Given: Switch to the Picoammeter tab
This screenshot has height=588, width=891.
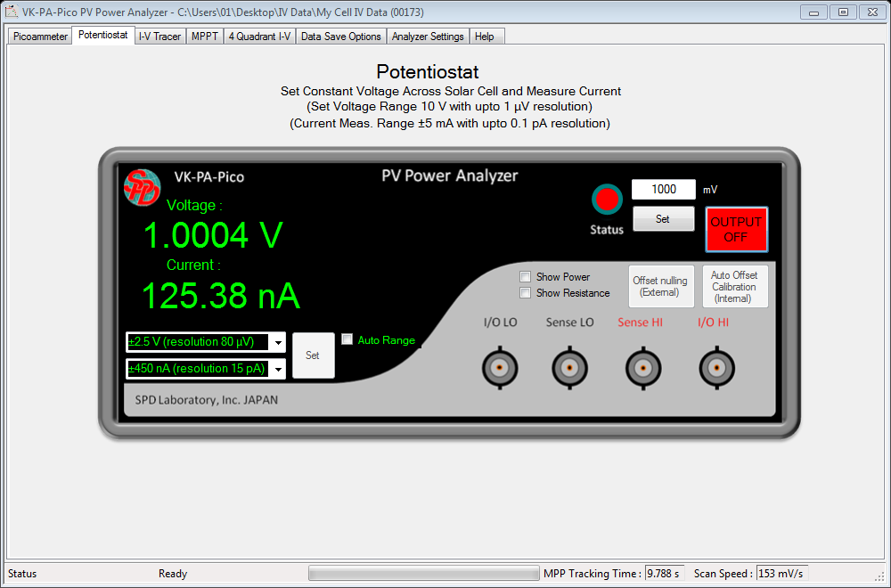Looking at the screenshot, I should [x=40, y=37].
